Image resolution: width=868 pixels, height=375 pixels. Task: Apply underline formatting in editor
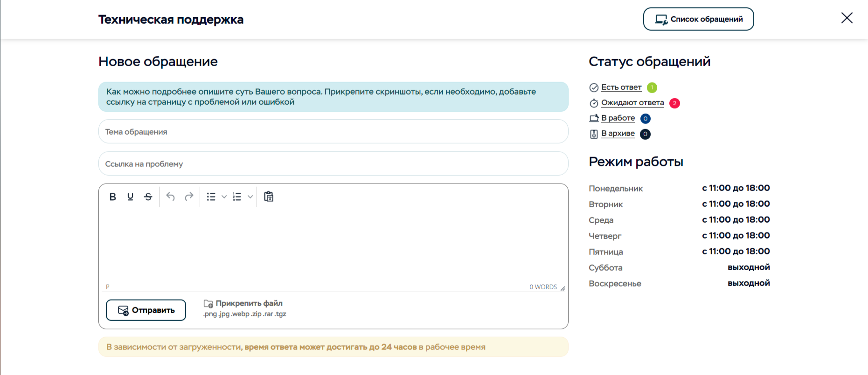click(x=130, y=197)
